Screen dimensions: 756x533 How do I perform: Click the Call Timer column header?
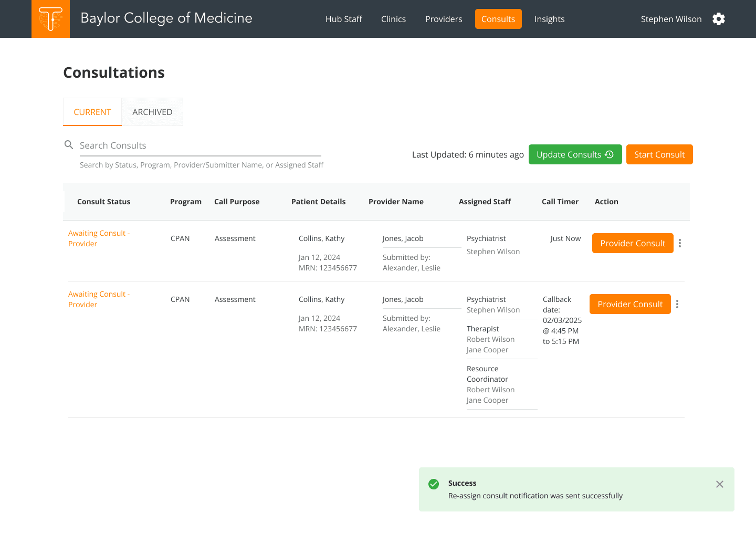click(560, 202)
